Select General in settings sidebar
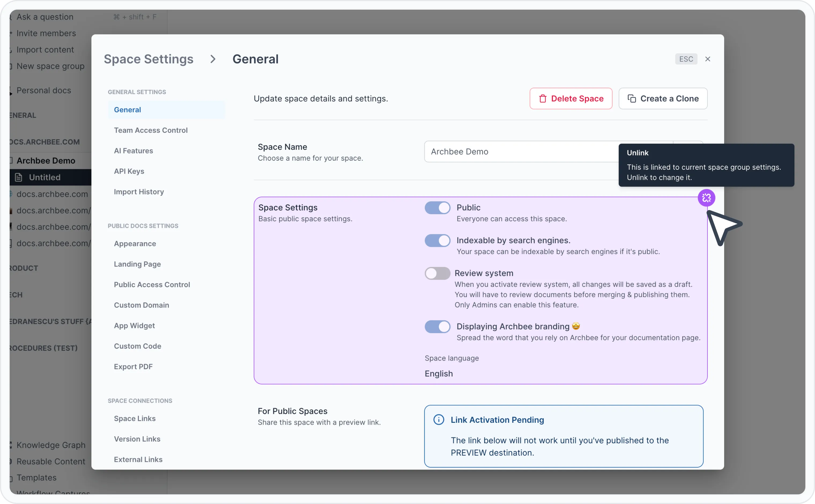 pos(166,110)
